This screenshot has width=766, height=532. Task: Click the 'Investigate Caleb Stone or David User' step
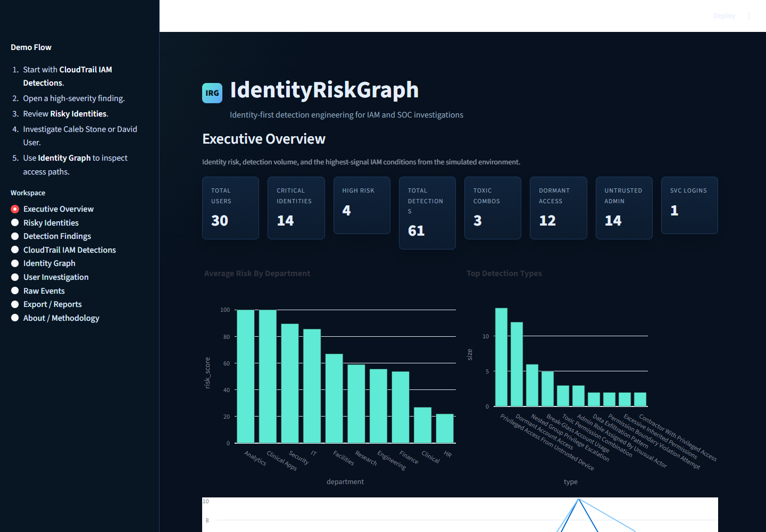coord(80,136)
